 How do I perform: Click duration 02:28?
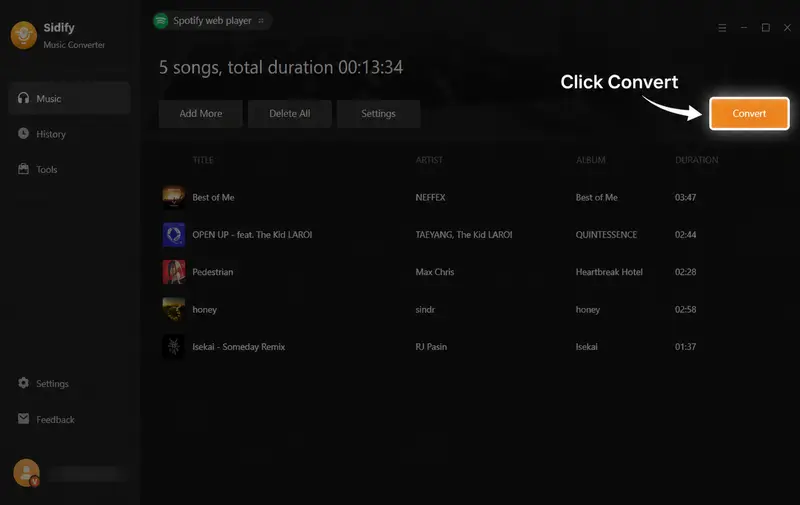click(x=685, y=272)
